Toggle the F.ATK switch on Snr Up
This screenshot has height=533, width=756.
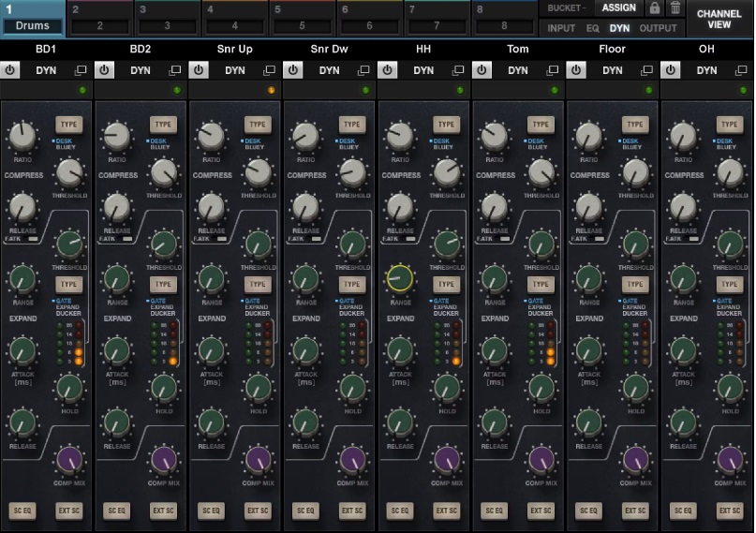point(221,240)
